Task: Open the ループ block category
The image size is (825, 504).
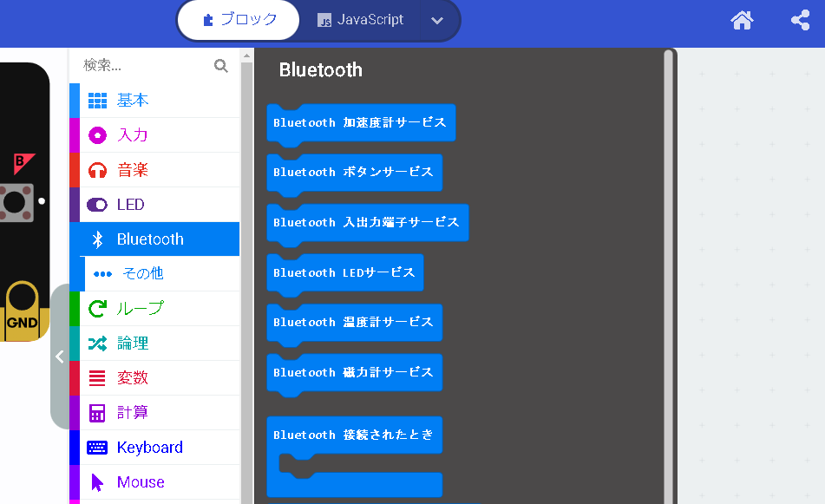Action: (154, 309)
